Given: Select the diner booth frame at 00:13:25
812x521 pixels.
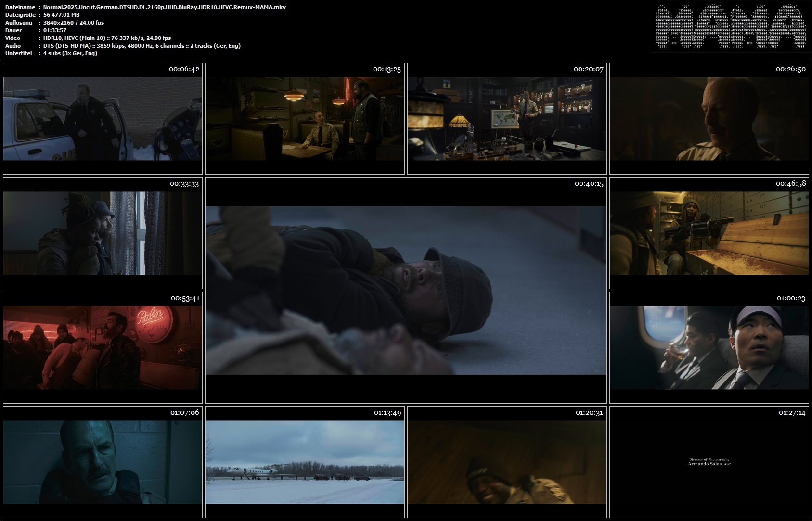Looking at the screenshot, I should point(305,118).
